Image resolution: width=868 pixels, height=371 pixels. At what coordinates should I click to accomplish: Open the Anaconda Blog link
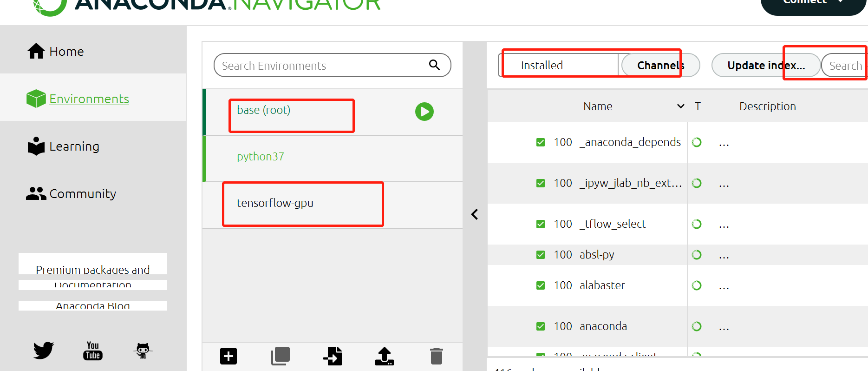[93, 306]
